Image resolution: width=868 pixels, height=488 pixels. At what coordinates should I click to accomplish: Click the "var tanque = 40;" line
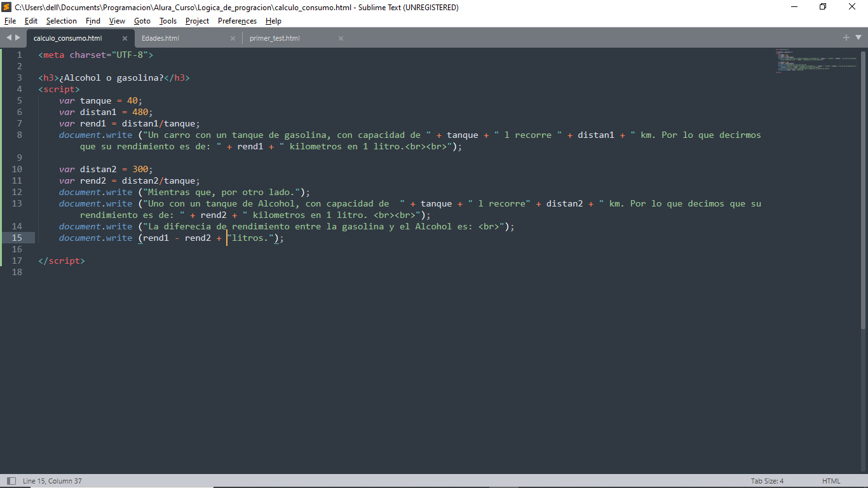pos(101,100)
